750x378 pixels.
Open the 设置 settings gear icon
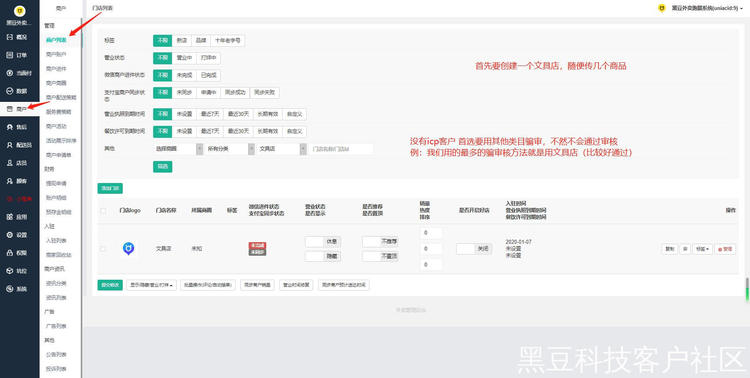point(10,235)
